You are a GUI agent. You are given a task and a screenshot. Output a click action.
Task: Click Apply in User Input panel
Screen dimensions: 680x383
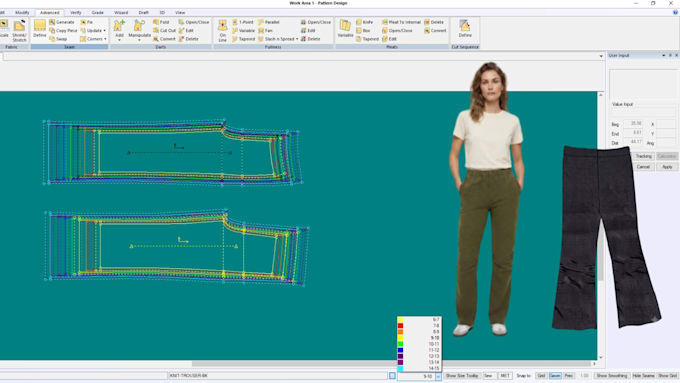click(x=667, y=167)
